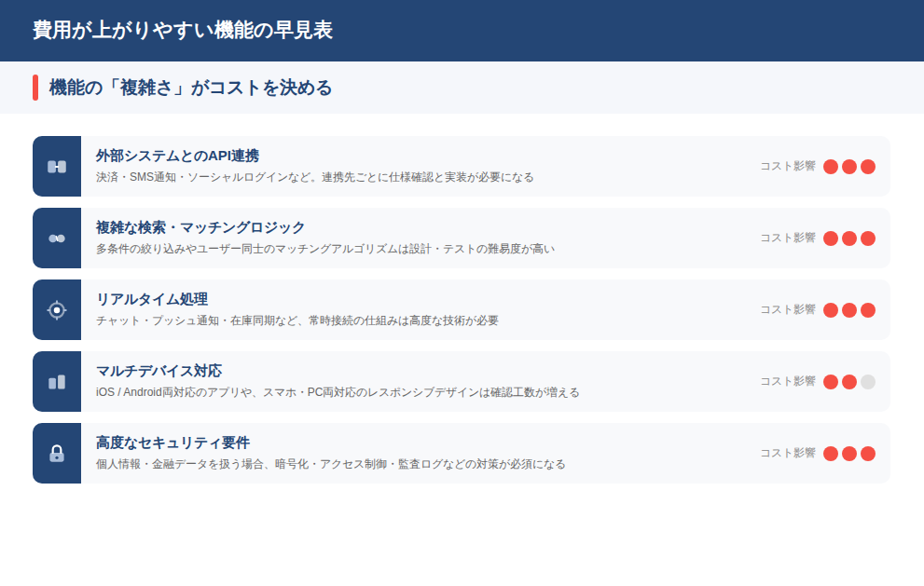Open the マルチデバイス対応 heading

coord(159,371)
